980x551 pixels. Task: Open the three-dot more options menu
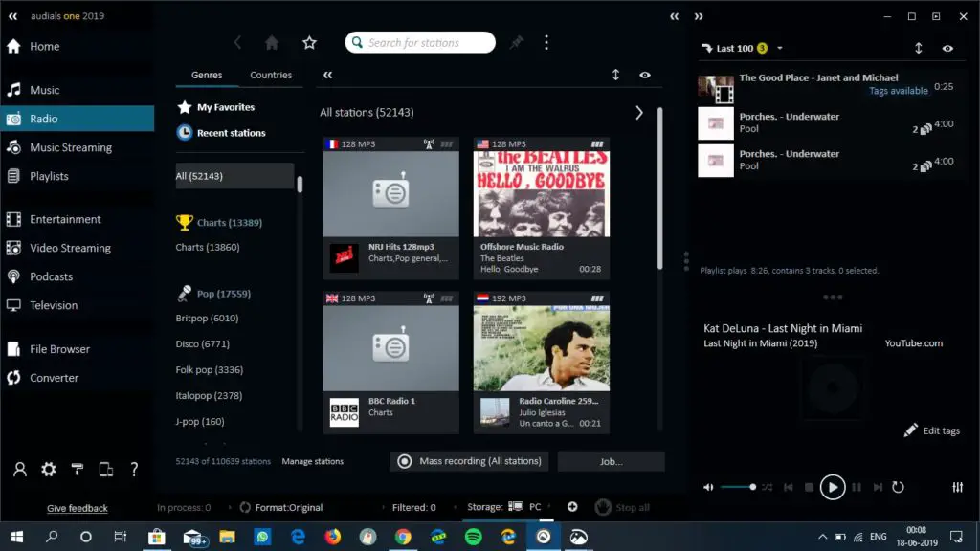pyautogui.click(x=546, y=42)
